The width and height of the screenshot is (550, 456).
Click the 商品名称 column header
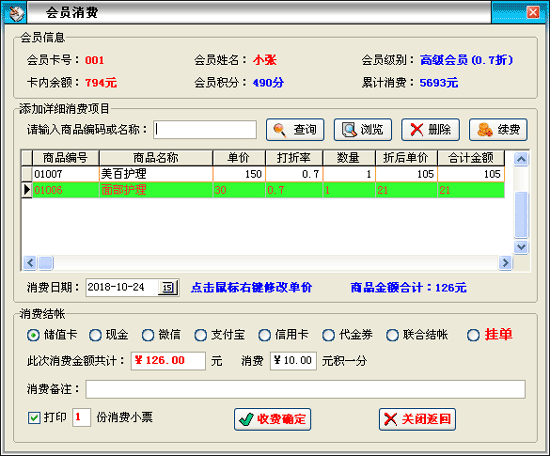click(156, 158)
